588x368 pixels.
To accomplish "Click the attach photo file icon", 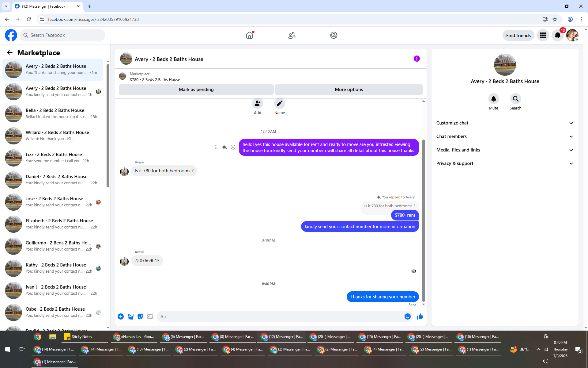I will (x=130, y=316).
